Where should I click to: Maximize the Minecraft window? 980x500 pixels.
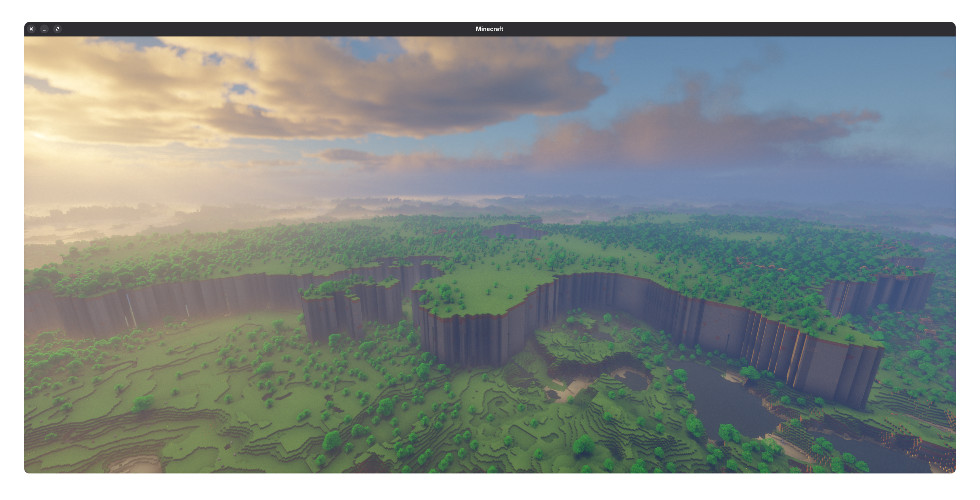[x=57, y=29]
